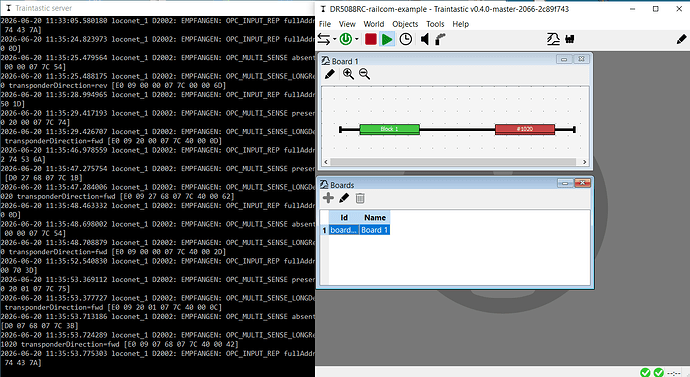Click the Board 1 subwindow title icon
The width and height of the screenshot is (690, 377).
click(x=326, y=61)
